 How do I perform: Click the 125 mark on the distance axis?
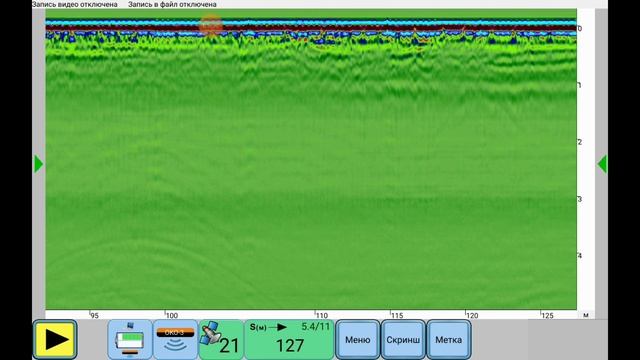pyautogui.click(x=547, y=316)
